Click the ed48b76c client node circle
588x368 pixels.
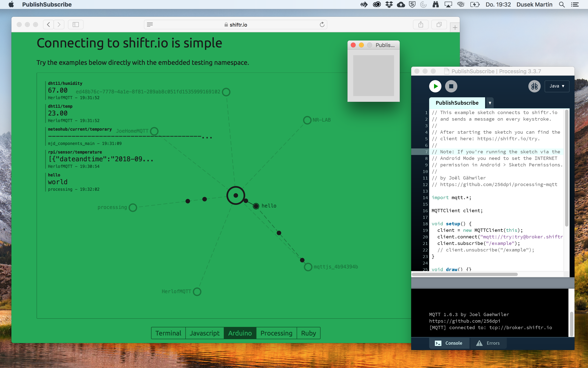pyautogui.click(x=226, y=92)
